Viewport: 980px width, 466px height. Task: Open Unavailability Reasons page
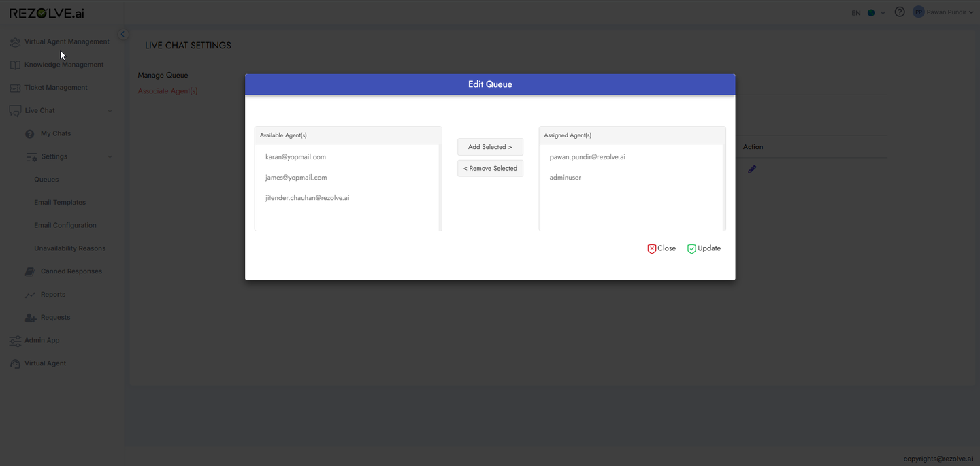[x=70, y=249]
